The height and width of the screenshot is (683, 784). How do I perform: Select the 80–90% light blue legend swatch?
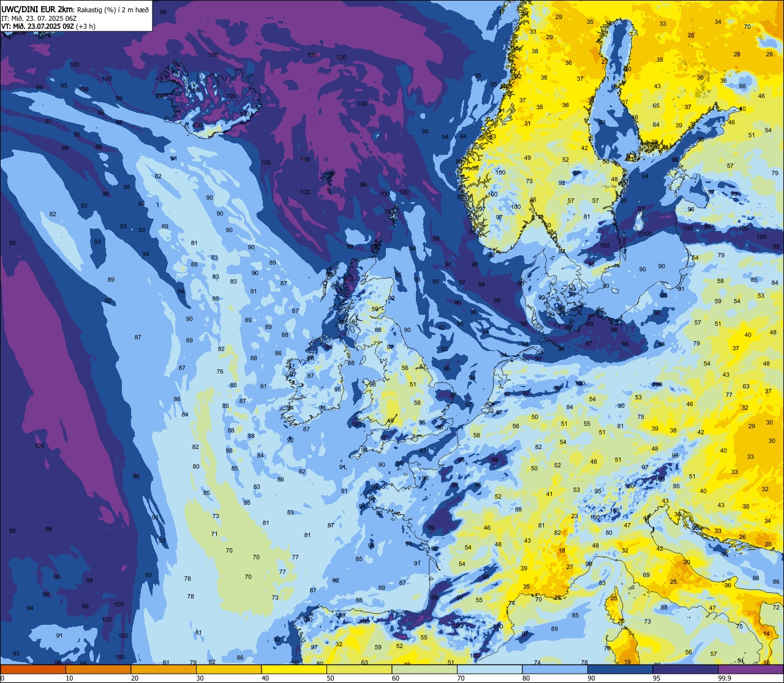(555, 670)
